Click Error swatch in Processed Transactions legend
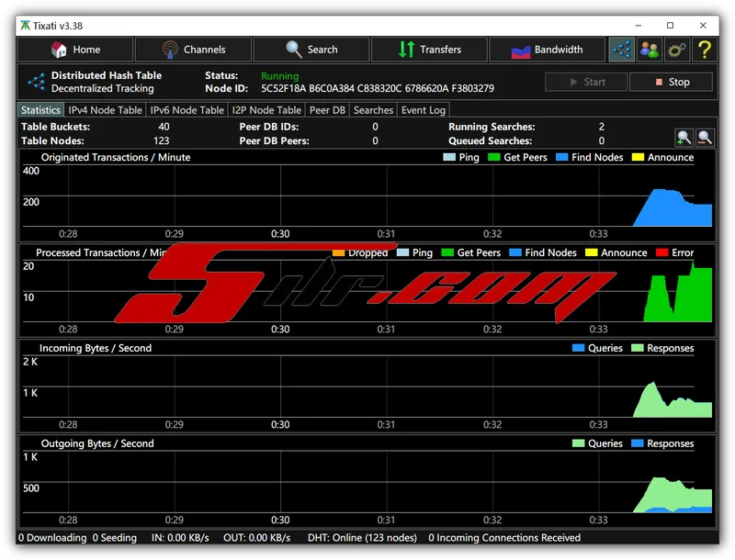735x560 pixels. point(661,252)
